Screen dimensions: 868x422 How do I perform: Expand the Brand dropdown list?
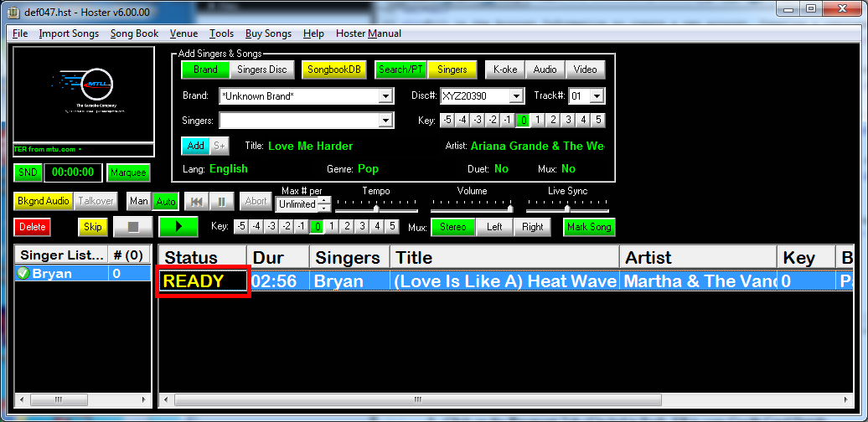coord(385,96)
